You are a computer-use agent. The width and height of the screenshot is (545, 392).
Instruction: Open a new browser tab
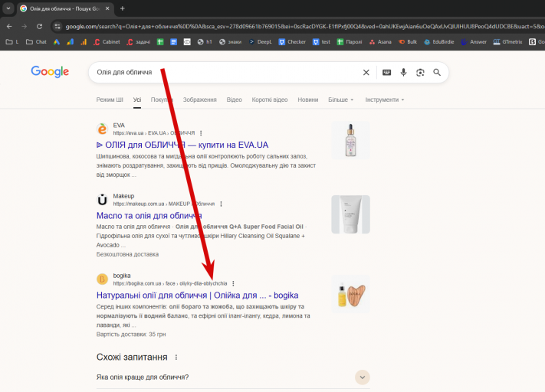[123, 8]
